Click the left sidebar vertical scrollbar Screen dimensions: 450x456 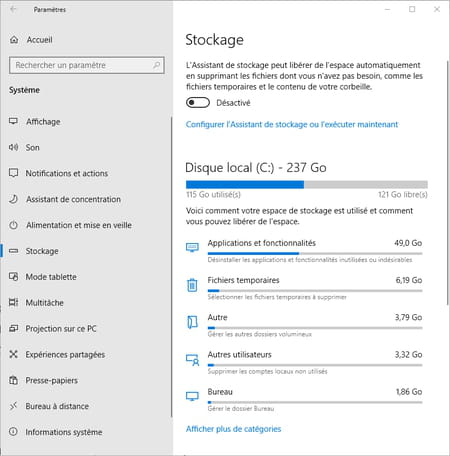pyautogui.click(x=172, y=267)
